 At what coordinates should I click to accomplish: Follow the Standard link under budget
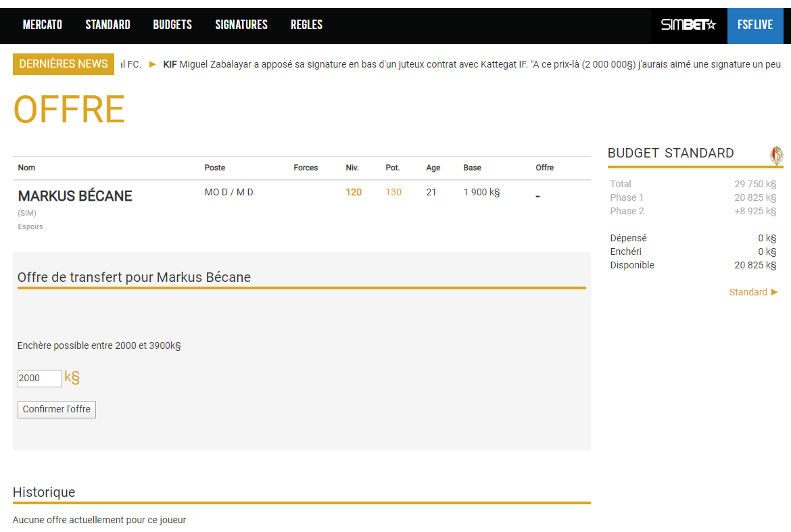(x=753, y=292)
